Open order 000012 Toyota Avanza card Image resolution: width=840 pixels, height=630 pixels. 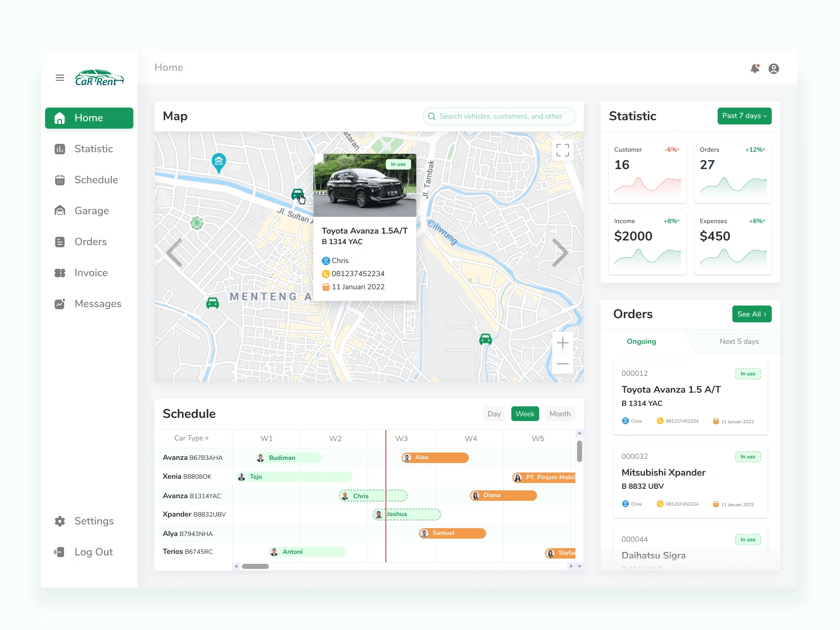(690, 397)
